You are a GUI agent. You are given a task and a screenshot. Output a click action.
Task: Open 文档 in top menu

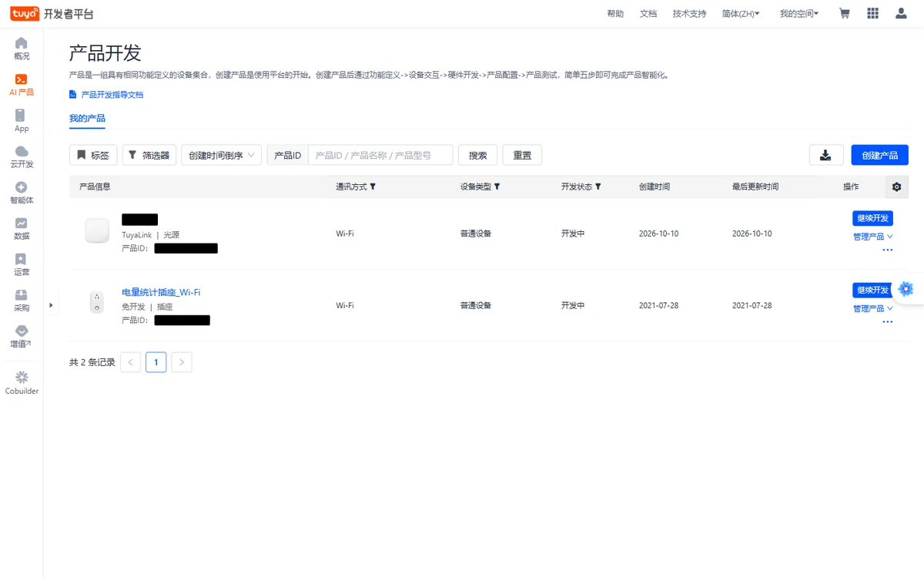pyautogui.click(x=648, y=14)
